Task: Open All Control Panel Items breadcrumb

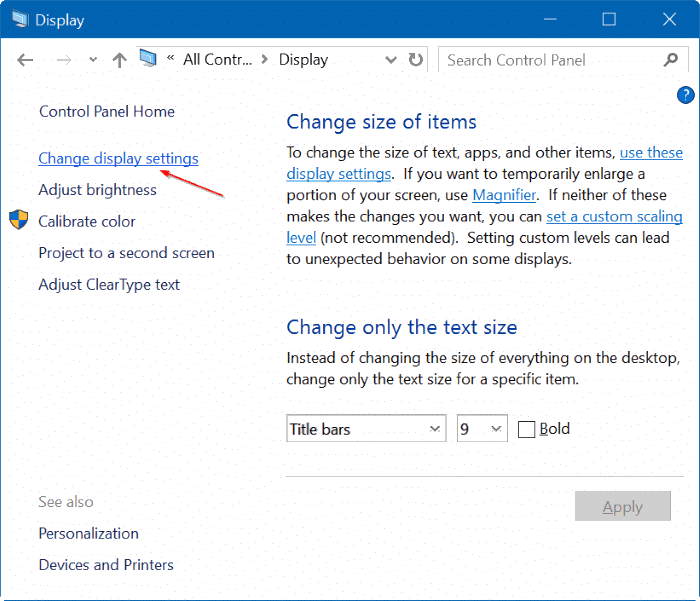Action: tap(217, 59)
